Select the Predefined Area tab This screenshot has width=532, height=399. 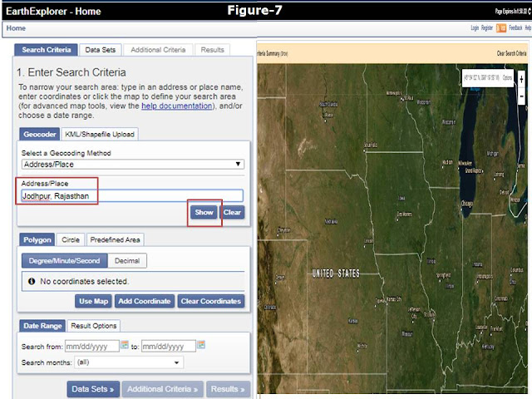point(116,240)
